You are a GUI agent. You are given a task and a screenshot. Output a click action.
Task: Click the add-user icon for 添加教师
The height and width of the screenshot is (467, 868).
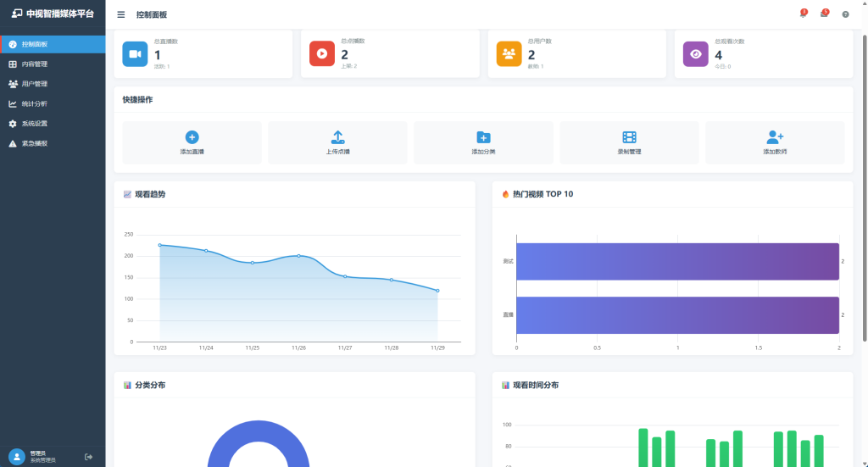click(775, 136)
